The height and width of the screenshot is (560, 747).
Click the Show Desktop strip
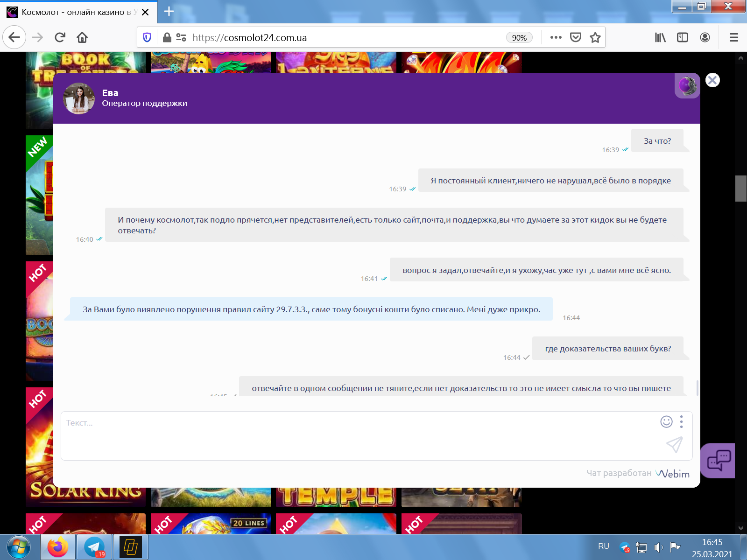tap(743, 547)
